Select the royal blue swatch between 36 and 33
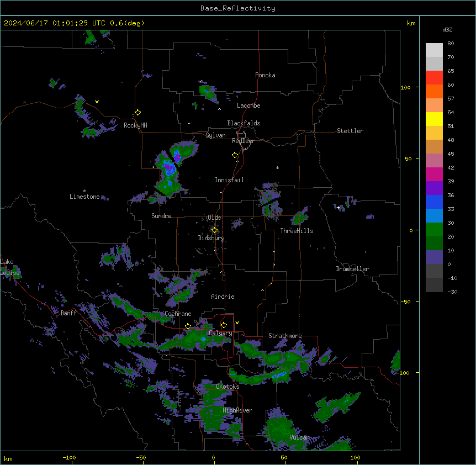Image resolution: width=476 pixels, height=465 pixels. (x=434, y=202)
